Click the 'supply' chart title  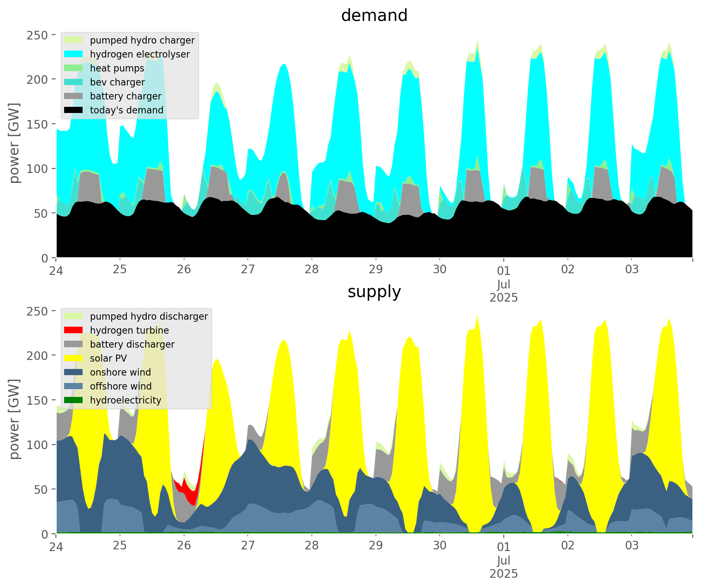[x=374, y=292]
